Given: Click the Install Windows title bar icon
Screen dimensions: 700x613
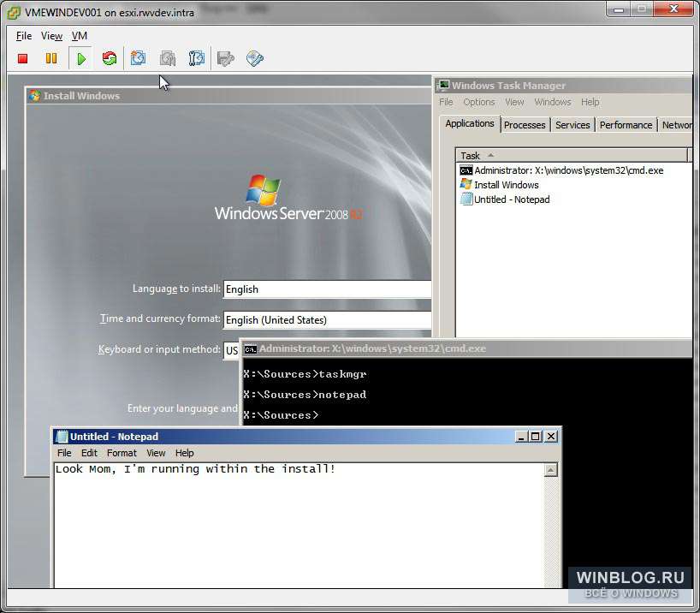Looking at the screenshot, I should (x=35, y=96).
